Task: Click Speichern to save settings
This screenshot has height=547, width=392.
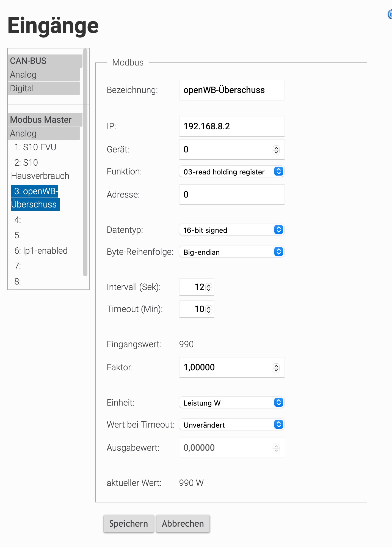Action: pyautogui.click(x=128, y=524)
